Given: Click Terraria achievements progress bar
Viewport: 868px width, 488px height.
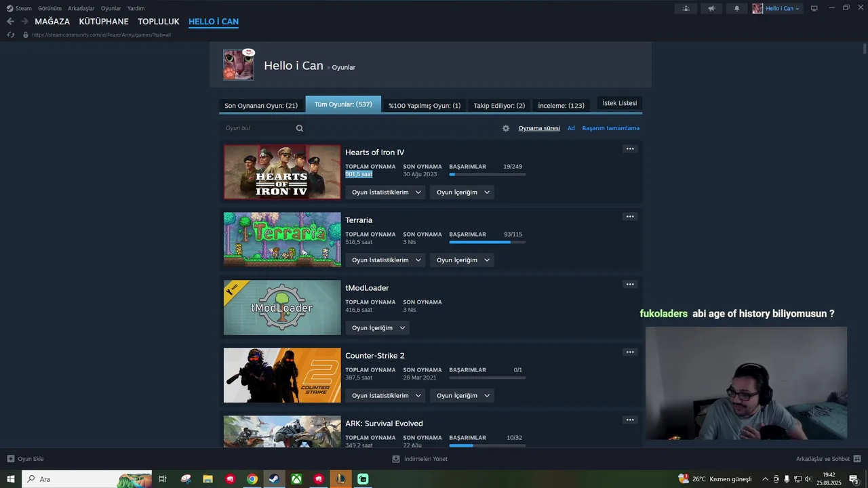Looking at the screenshot, I should [x=488, y=243].
